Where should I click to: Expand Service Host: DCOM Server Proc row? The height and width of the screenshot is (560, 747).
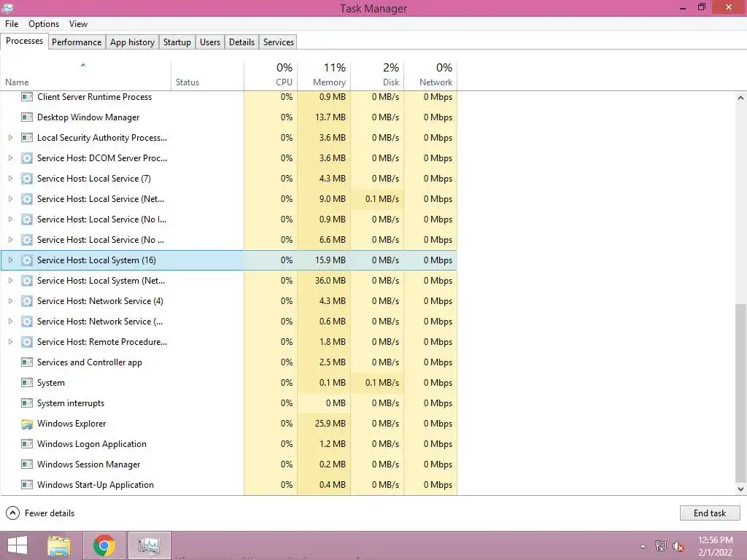[10, 158]
